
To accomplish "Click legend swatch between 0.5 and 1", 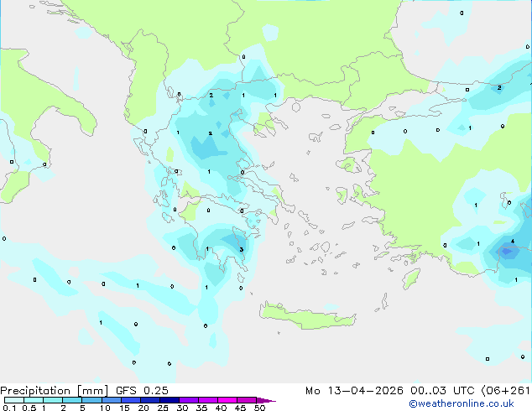I will (x=34, y=400).
